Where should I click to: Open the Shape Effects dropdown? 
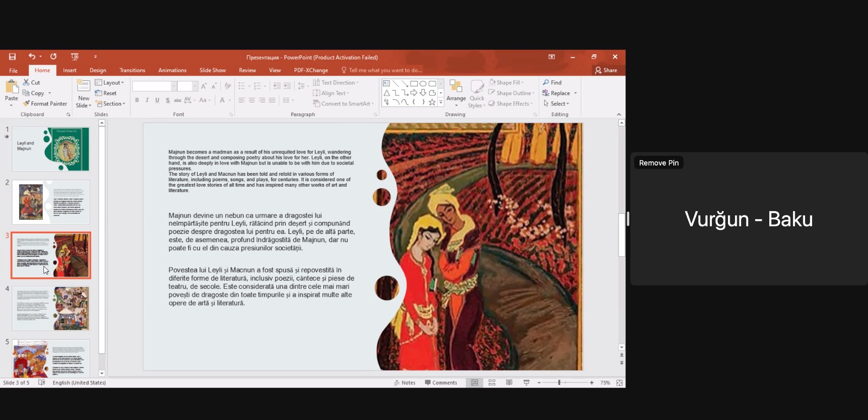510,104
